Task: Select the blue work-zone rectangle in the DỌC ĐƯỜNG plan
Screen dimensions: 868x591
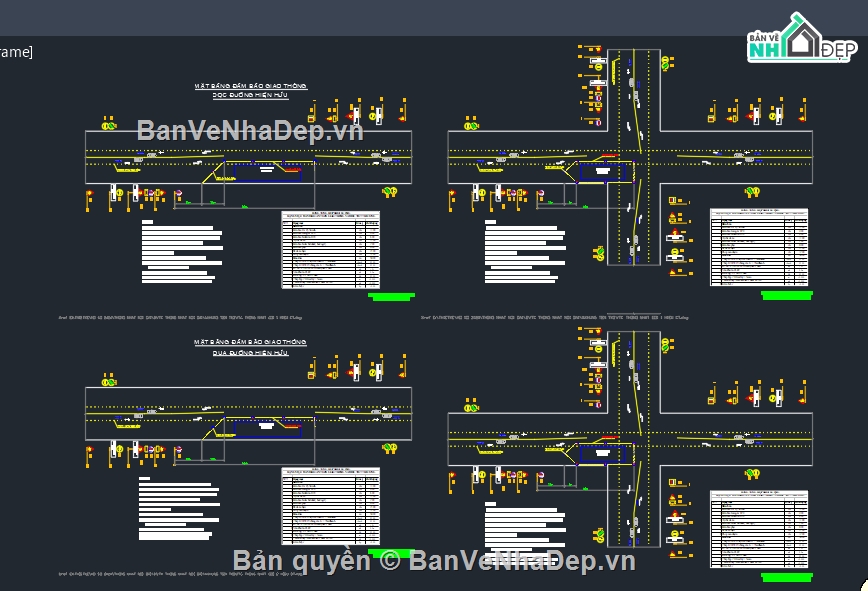Action: [x=268, y=173]
